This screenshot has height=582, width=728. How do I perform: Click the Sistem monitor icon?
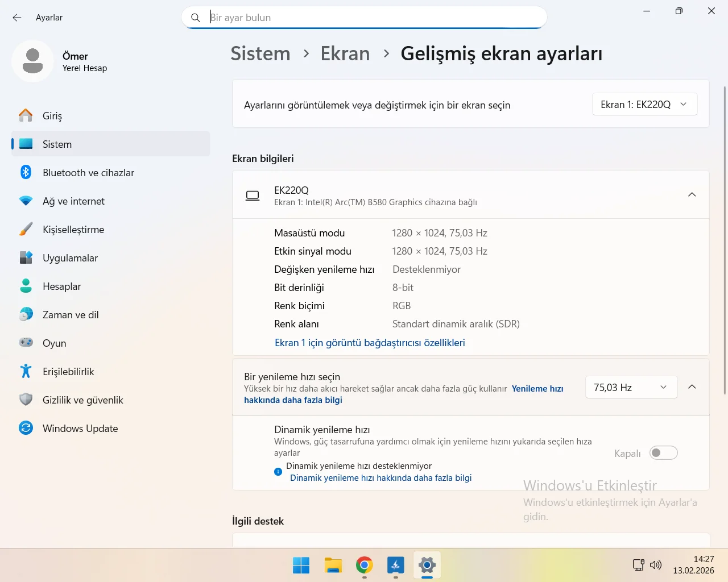click(26, 144)
